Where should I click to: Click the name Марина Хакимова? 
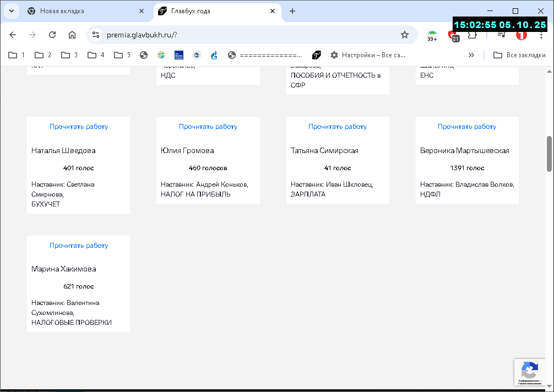click(63, 269)
